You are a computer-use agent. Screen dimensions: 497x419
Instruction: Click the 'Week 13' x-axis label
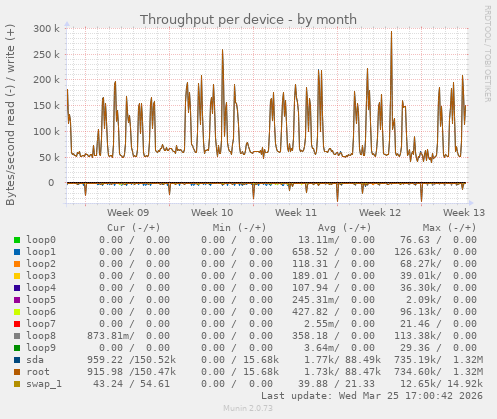(464, 213)
